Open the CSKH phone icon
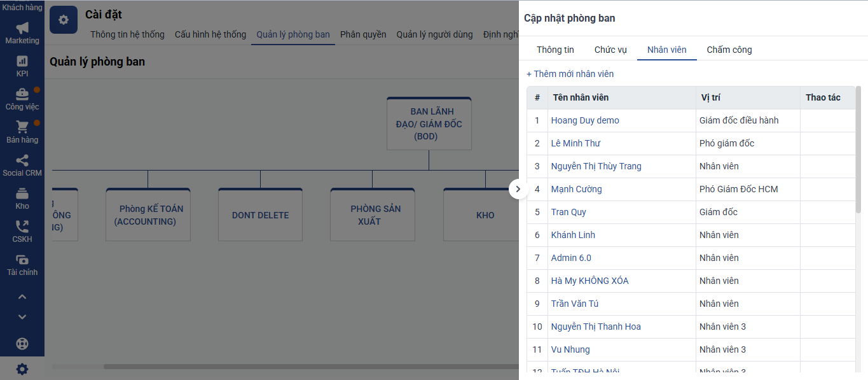Image resolution: width=868 pixels, height=380 pixels. (22, 227)
